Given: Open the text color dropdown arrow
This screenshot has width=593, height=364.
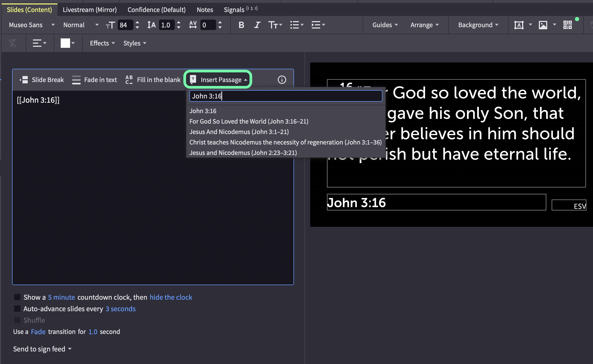Looking at the screenshot, I should tap(73, 43).
